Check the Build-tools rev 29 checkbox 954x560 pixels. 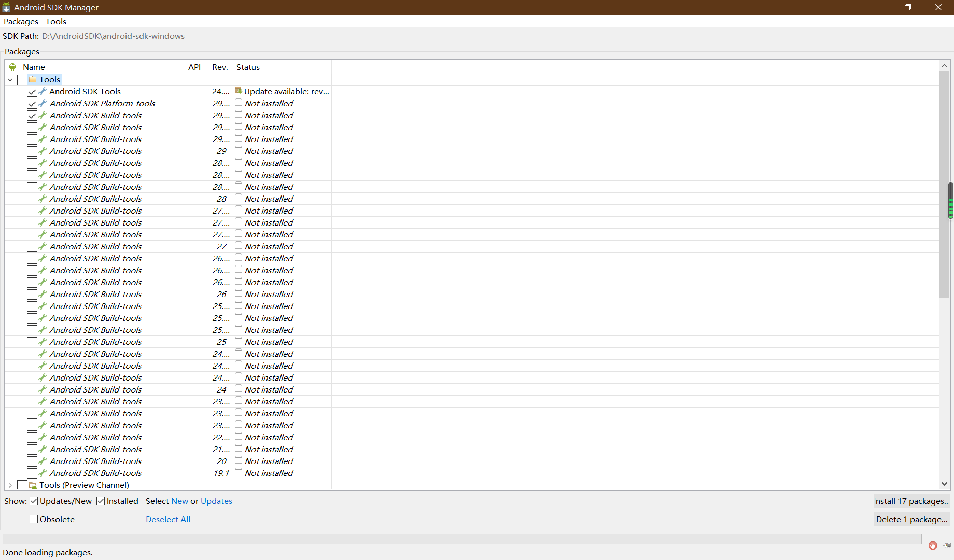click(32, 151)
